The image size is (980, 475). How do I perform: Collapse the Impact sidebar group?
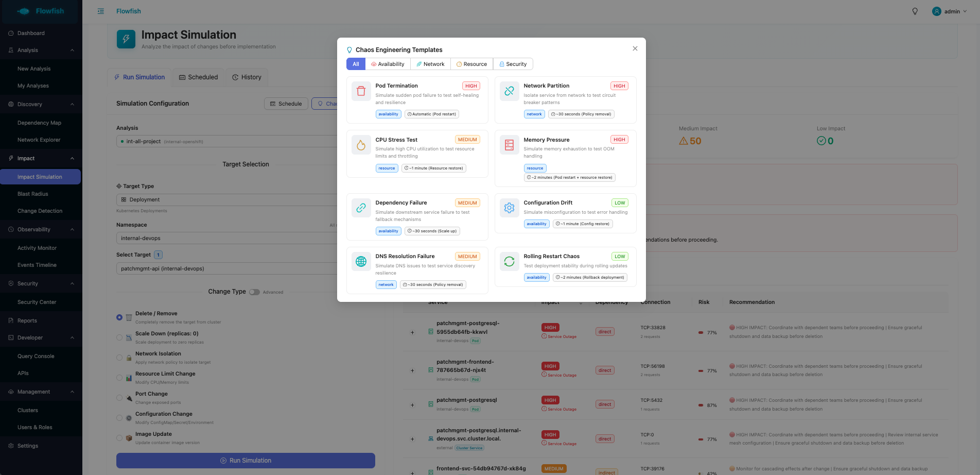point(72,159)
